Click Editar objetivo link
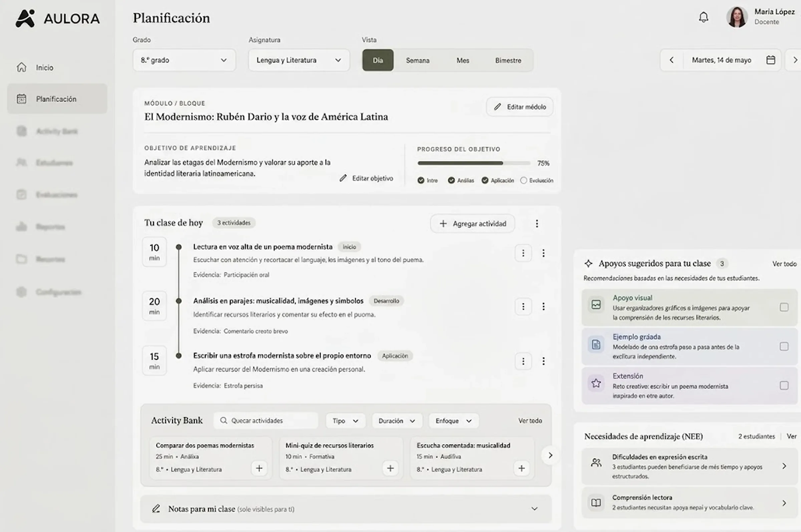This screenshot has width=801, height=532. pos(366,178)
